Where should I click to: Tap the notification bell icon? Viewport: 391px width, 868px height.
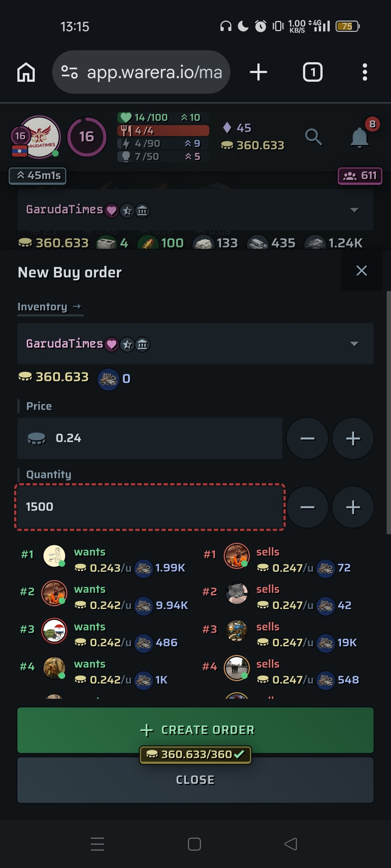coord(360,137)
